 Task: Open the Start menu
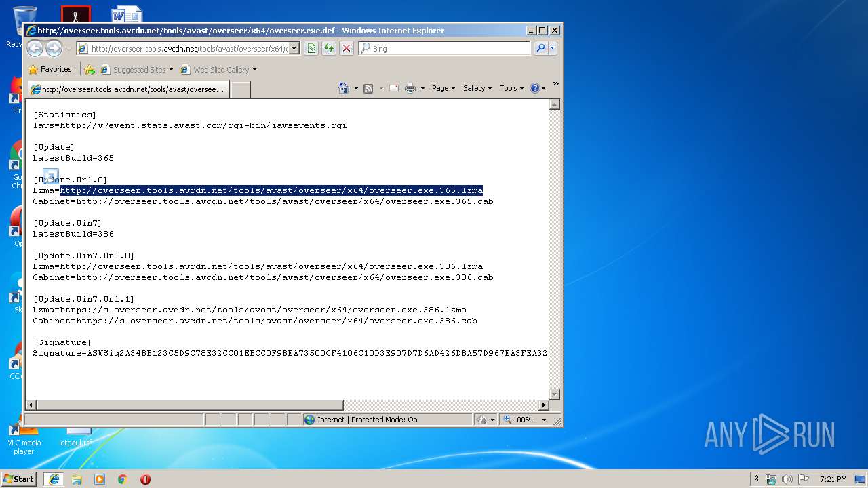19,479
